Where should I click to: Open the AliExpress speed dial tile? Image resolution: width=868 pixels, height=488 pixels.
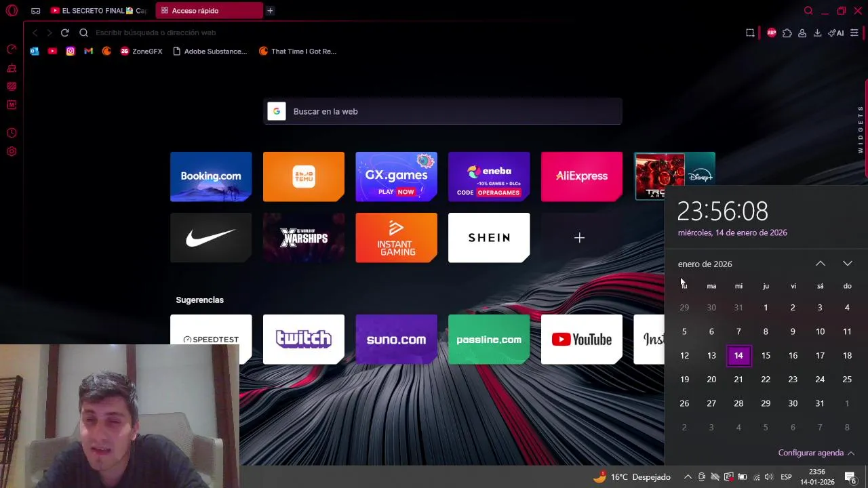coord(582,176)
